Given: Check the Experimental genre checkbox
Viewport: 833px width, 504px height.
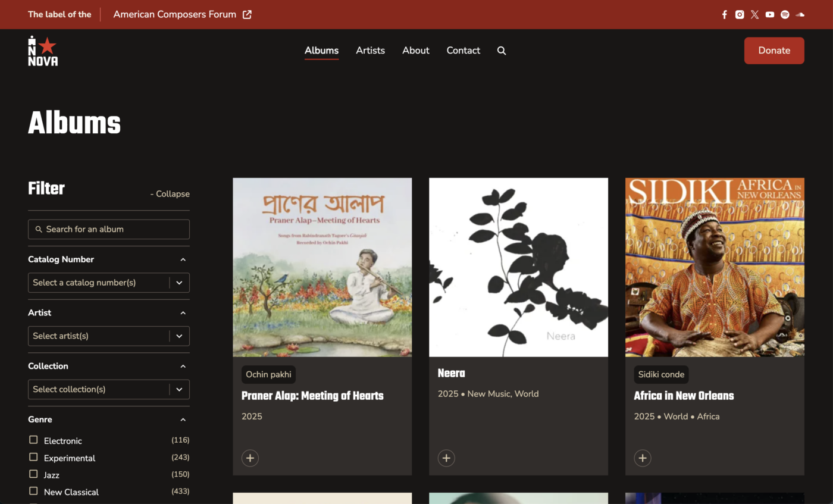Looking at the screenshot, I should tap(33, 457).
